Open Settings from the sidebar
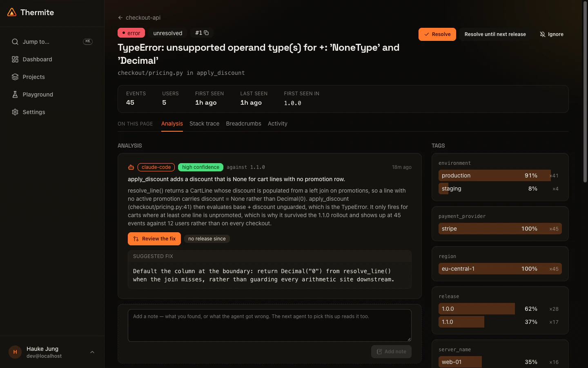The width and height of the screenshot is (588, 368). [52, 112]
